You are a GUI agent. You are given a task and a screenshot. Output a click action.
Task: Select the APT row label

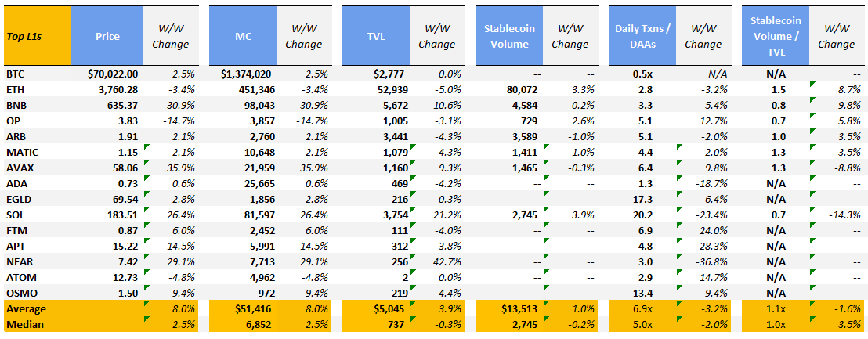click(15, 246)
